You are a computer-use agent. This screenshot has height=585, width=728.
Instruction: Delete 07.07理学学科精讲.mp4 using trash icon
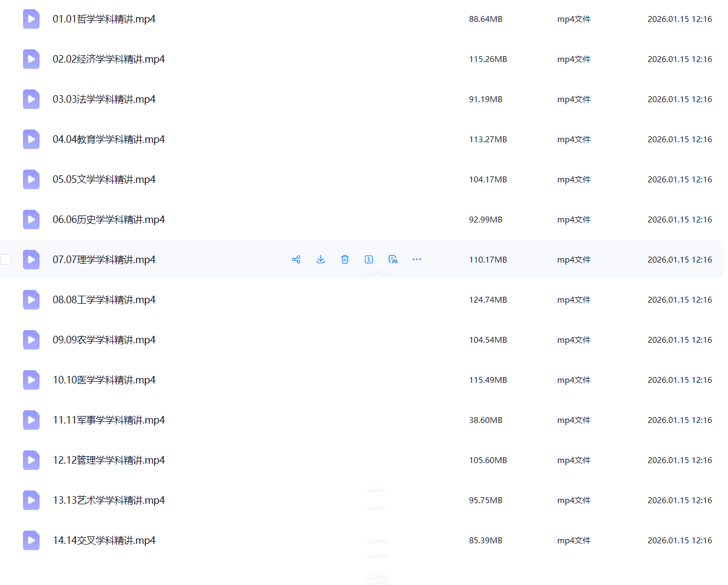coord(345,259)
